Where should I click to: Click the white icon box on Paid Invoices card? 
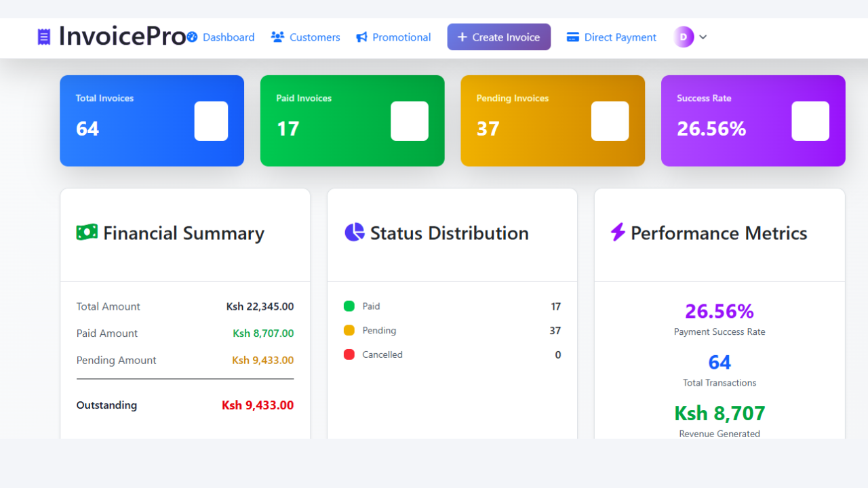[x=410, y=121]
